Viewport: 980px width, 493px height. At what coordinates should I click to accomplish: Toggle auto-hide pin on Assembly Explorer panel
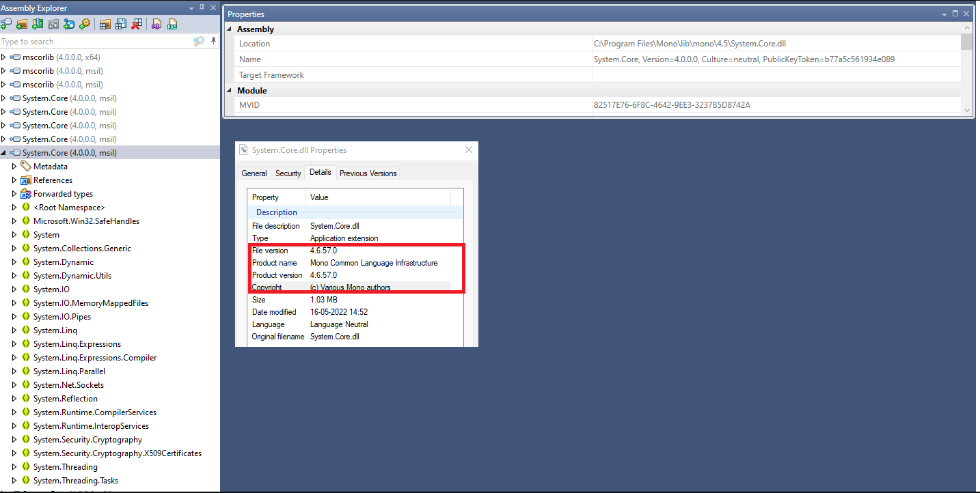202,8
